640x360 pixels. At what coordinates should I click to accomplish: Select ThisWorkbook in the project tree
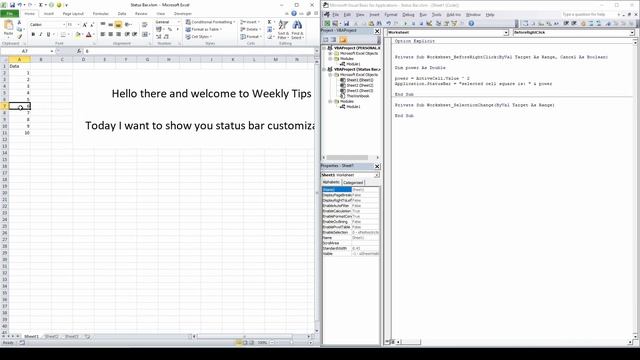(x=358, y=96)
